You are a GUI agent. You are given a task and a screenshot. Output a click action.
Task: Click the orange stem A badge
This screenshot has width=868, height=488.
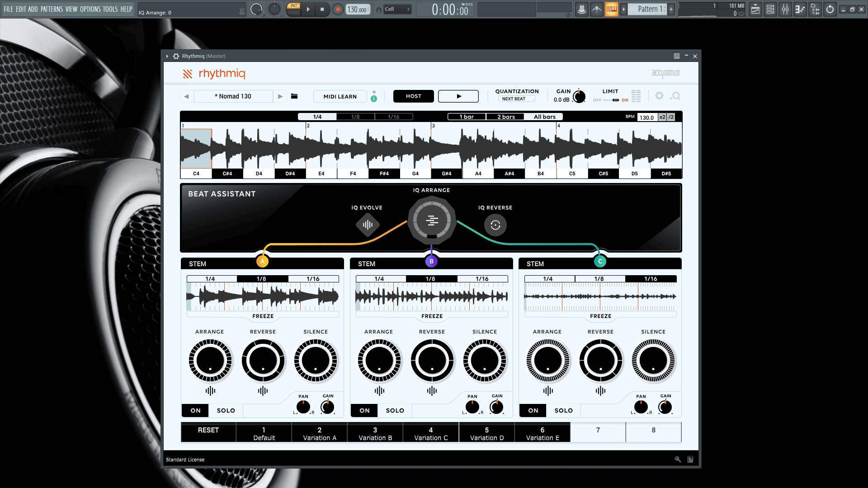tap(263, 261)
